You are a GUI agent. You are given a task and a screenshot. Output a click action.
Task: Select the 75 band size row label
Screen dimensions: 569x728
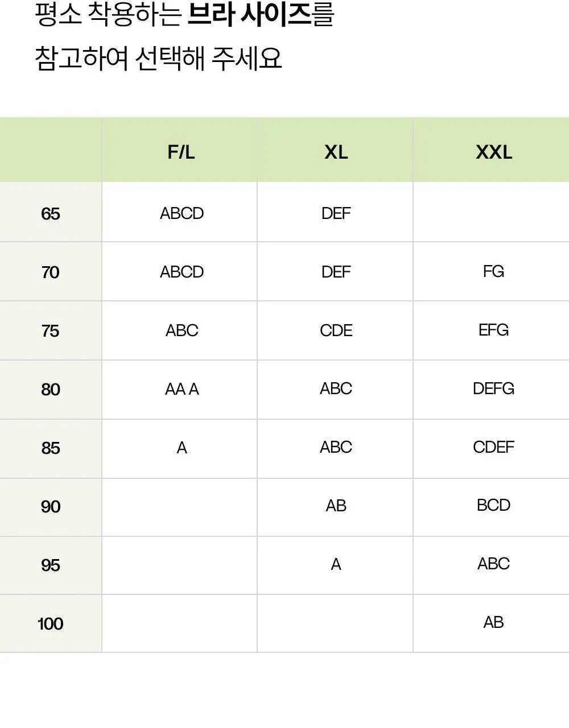pos(51,331)
